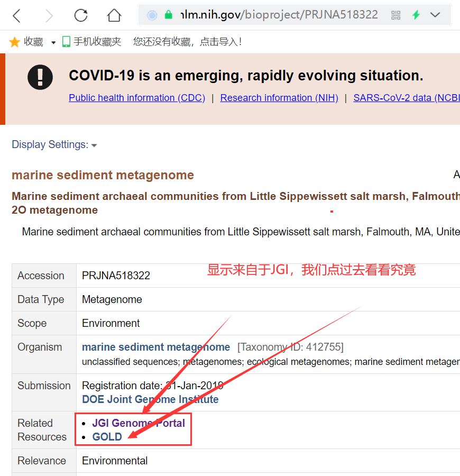Open the GOLD resource link
Screen dimensions: 460x476
107,436
